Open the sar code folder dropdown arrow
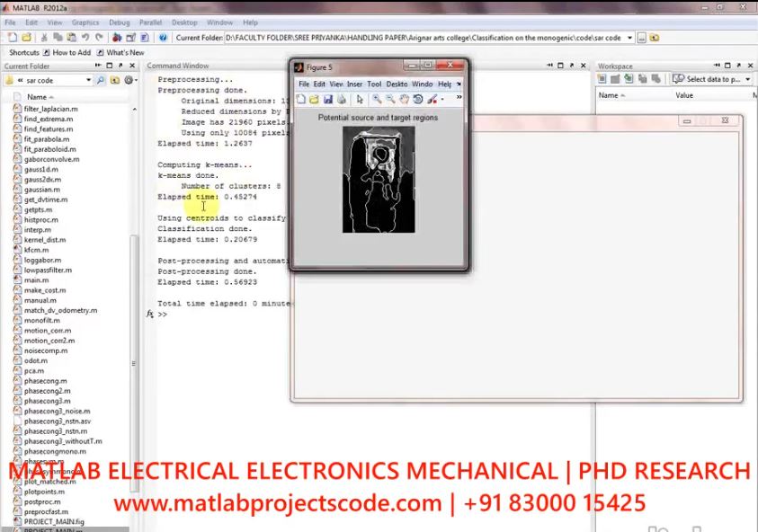 pyautogui.click(x=88, y=80)
